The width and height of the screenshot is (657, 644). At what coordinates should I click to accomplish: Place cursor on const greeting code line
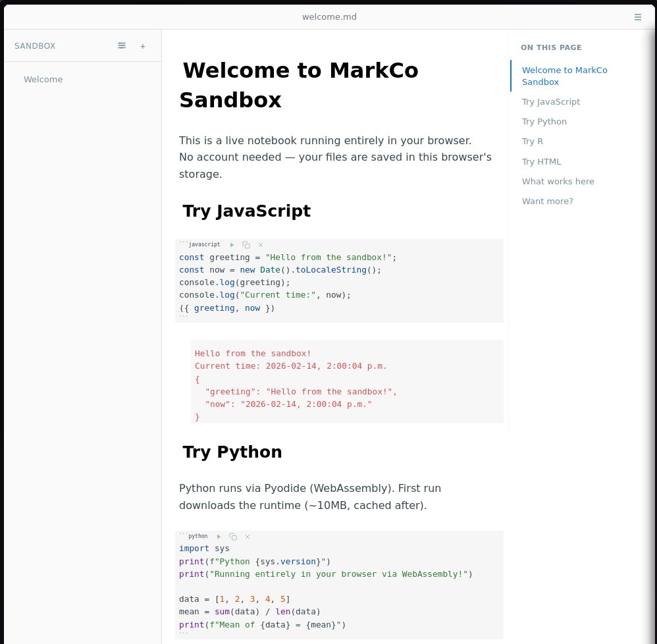click(x=288, y=257)
